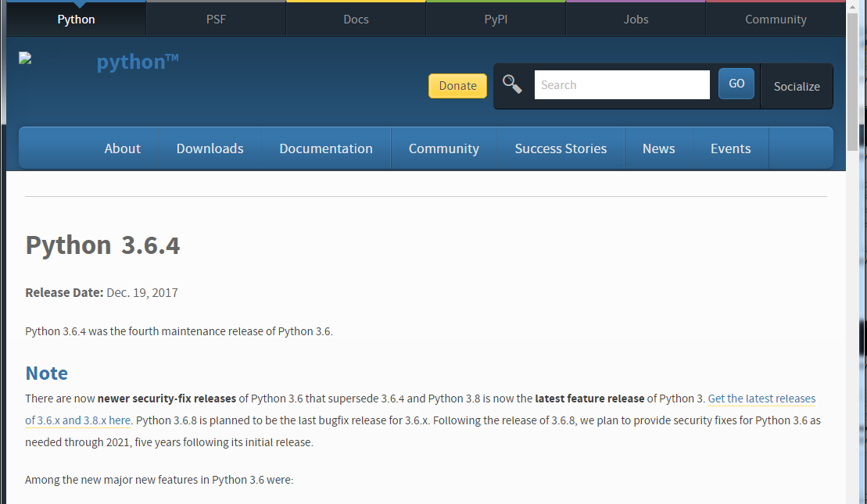The image size is (867, 504).
Task: Go to the PyPI top-bar tab
Action: tap(496, 20)
